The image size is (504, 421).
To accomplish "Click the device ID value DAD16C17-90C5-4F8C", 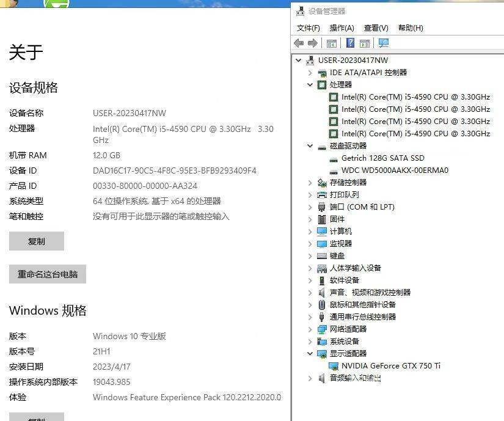I will (x=175, y=170).
